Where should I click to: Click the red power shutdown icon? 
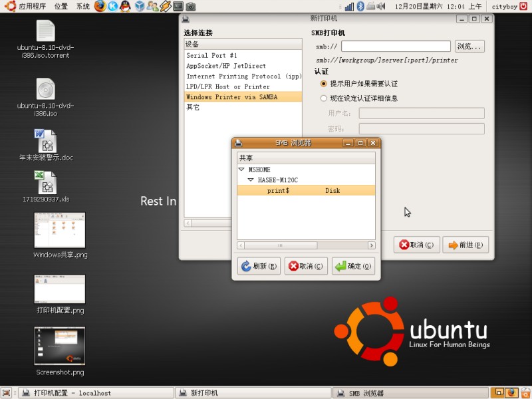click(x=524, y=6)
